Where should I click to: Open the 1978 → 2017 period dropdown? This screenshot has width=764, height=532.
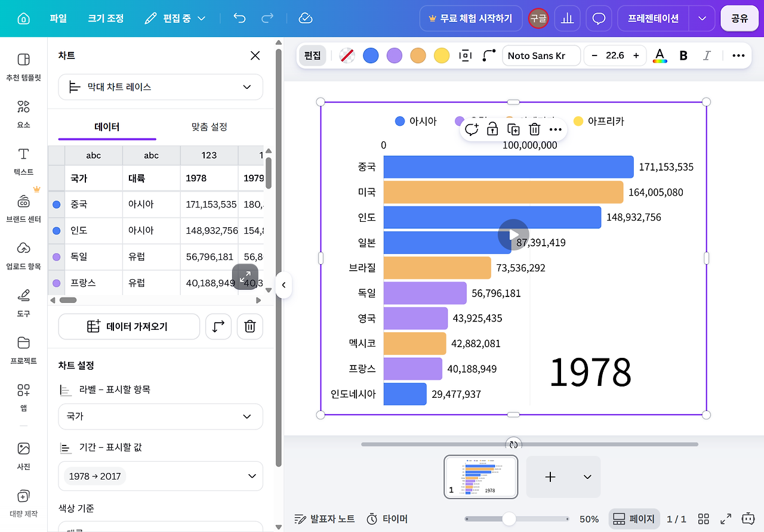pos(161,476)
